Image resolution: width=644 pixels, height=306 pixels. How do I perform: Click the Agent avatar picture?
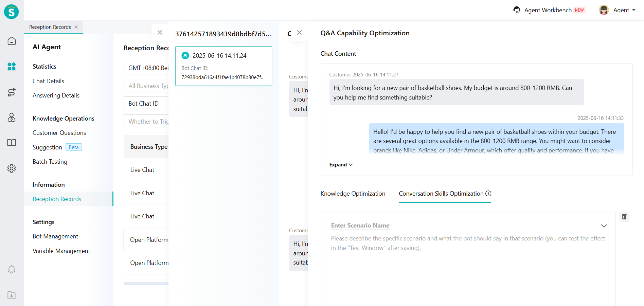(604, 10)
